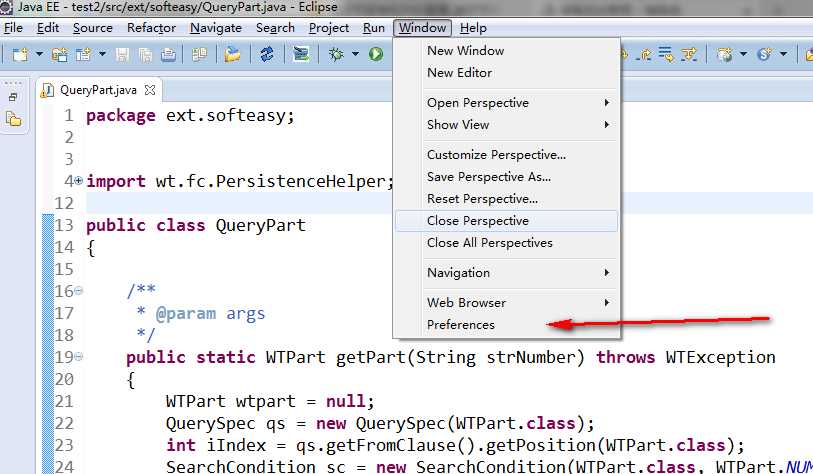Expand the Show View submenu
The image size is (813, 474).
tap(507, 124)
